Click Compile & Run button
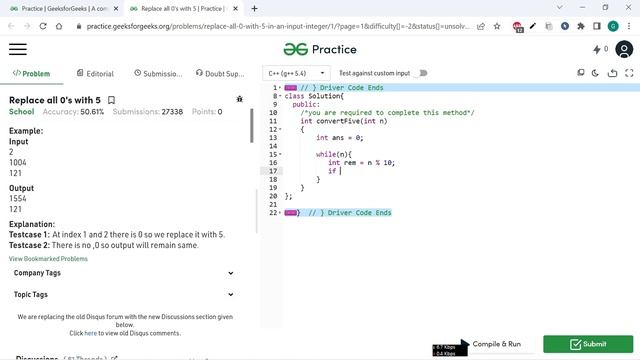 tap(496, 344)
